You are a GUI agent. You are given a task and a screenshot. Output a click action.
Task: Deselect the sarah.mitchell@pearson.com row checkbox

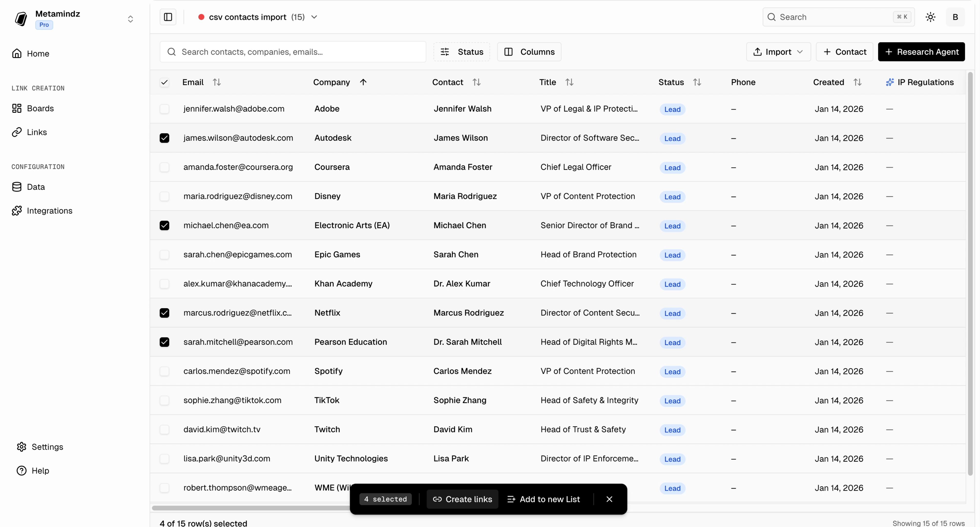[x=165, y=342]
